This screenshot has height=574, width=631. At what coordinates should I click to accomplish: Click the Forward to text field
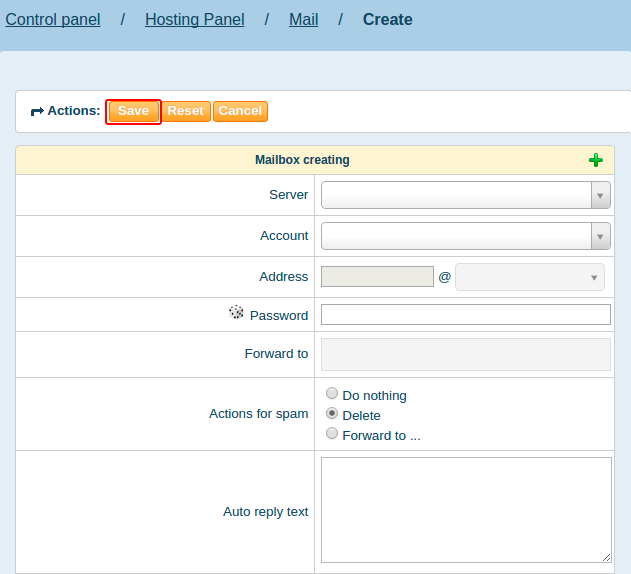coord(465,354)
